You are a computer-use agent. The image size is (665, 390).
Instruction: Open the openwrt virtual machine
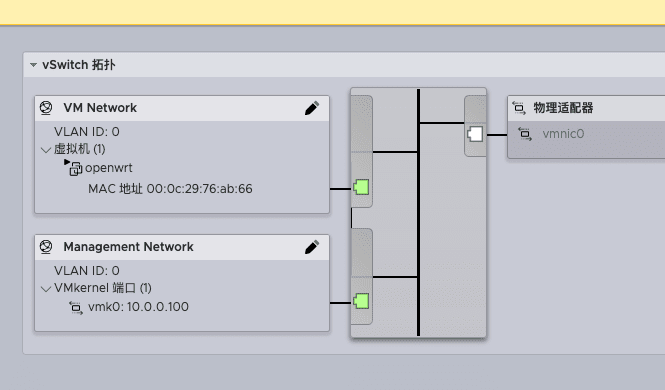pyautogui.click(x=109, y=168)
